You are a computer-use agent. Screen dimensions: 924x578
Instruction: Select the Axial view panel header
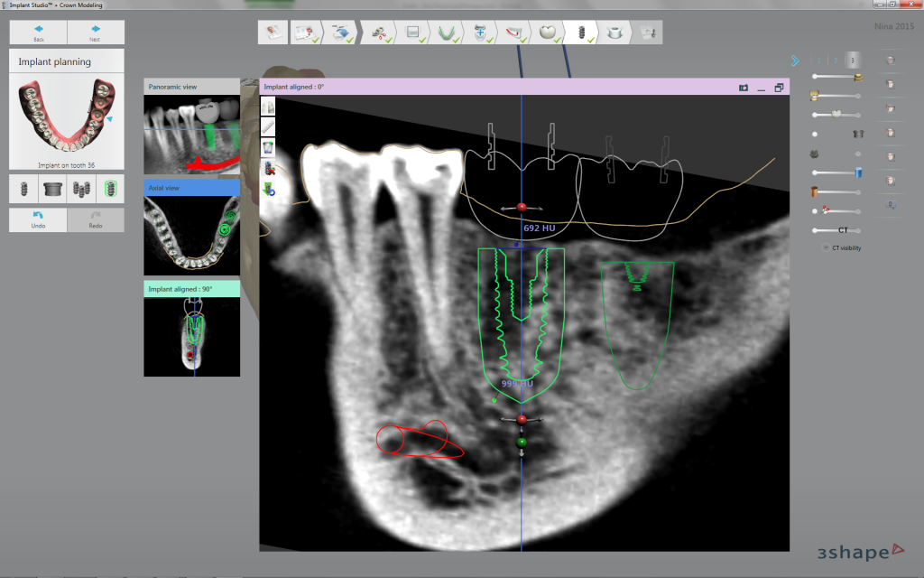click(191, 187)
